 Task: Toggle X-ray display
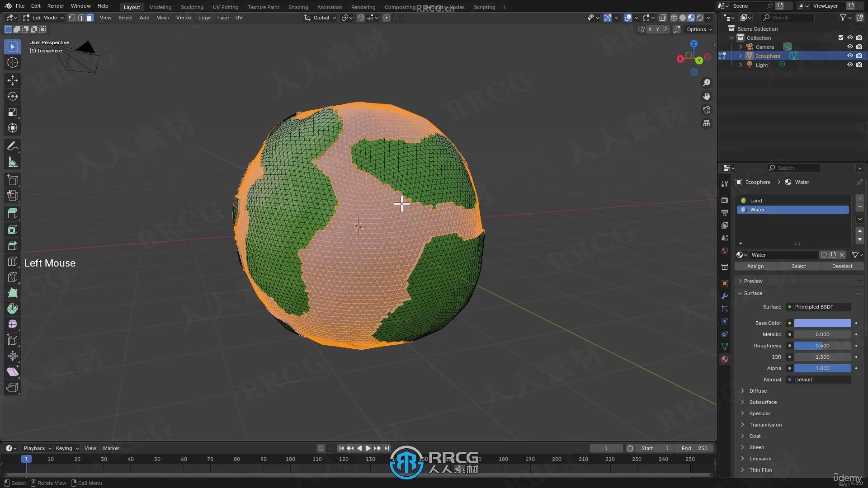662,18
